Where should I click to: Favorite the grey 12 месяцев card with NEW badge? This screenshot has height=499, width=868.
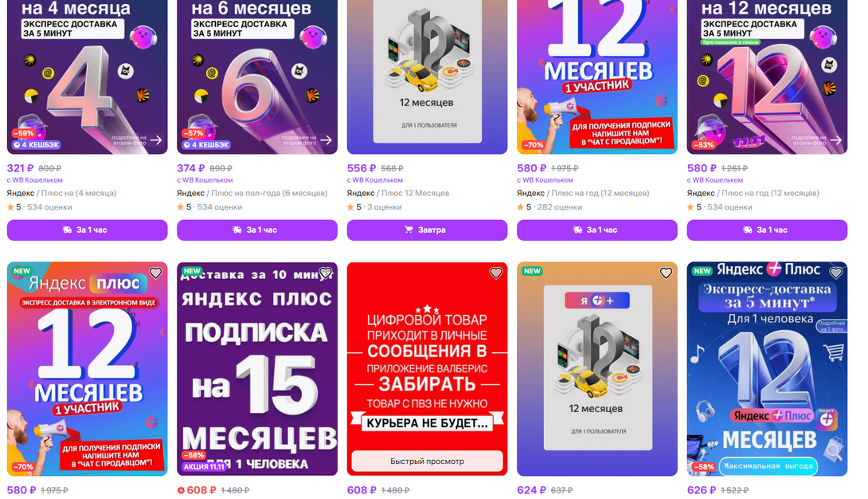pyautogui.click(x=666, y=273)
